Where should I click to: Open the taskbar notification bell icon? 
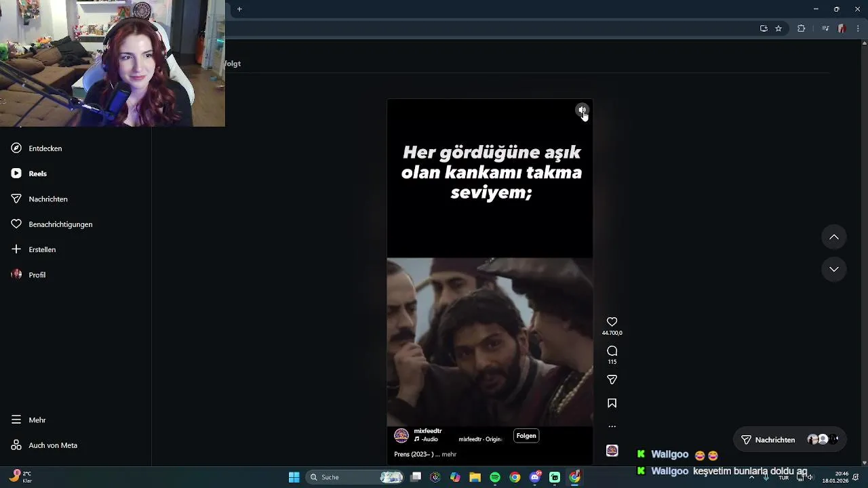click(856, 477)
